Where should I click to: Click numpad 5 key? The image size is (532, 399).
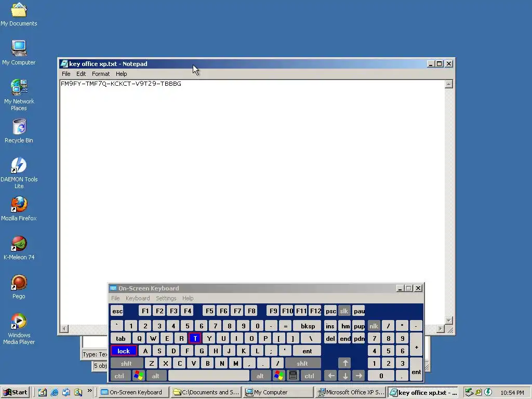pyautogui.click(x=388, y=351)
